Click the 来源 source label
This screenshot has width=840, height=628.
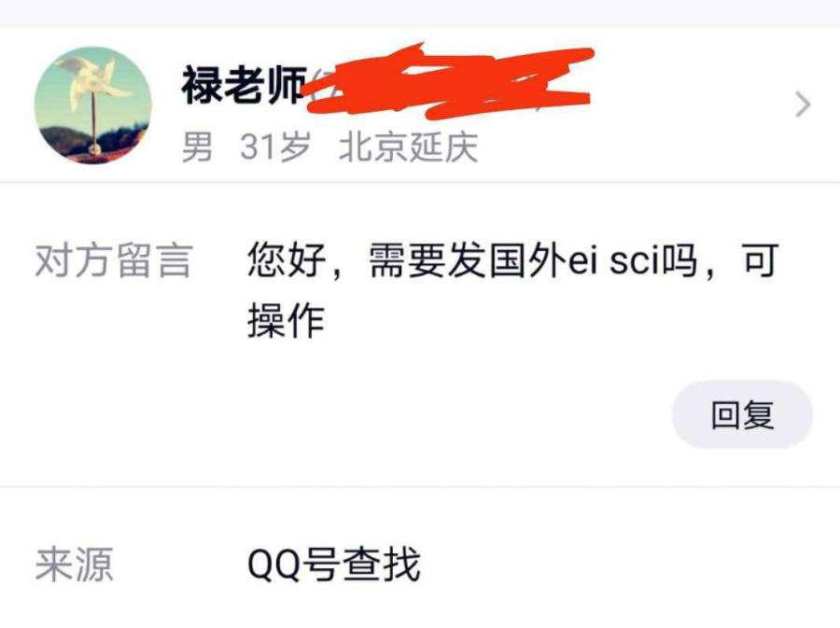[74, 565]
